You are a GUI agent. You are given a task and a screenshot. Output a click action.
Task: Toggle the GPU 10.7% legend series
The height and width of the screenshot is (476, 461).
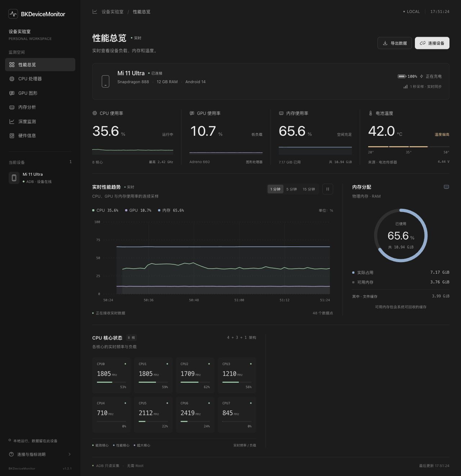tap(138, 210)
